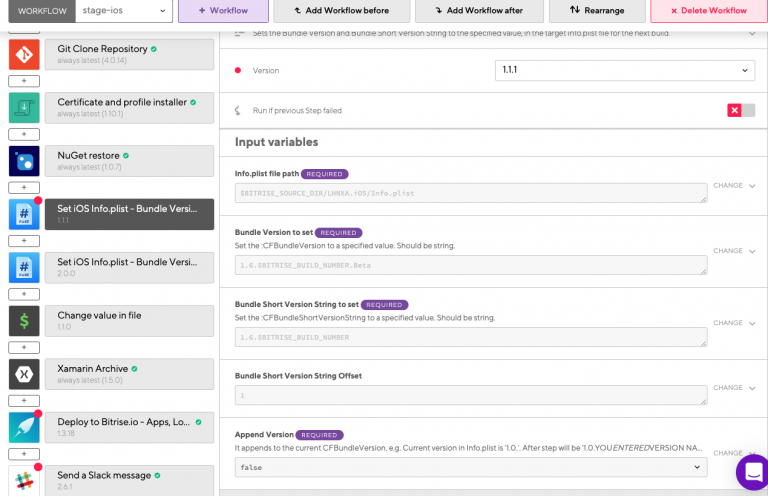Open the Version 1.1.1 dropdown

624,71
